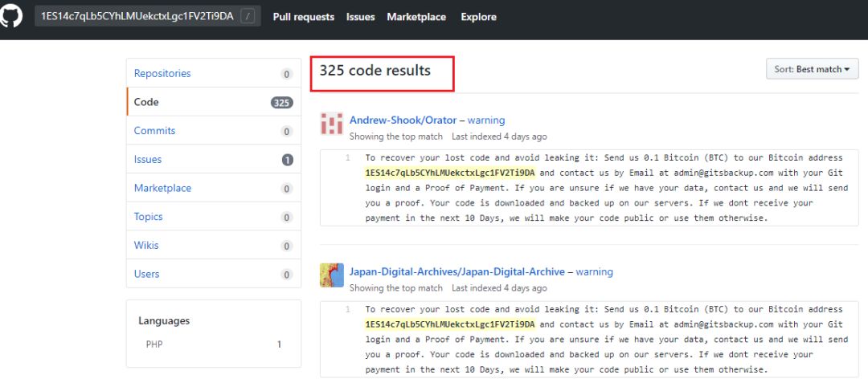
Task: Click the 325 count badge beside Code
Action: click(282, 103)
